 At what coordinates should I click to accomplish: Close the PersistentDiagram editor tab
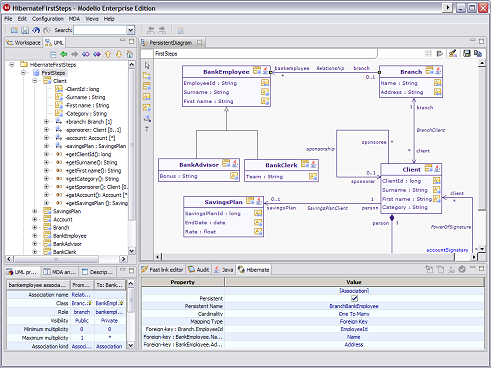pyautogui.click(x=199, y=42)
